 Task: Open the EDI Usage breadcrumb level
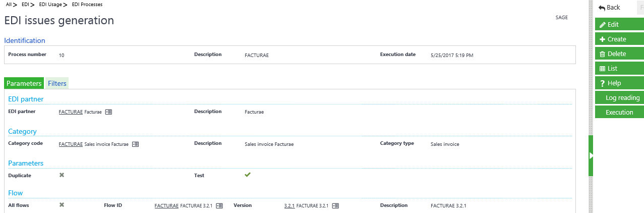pos(50,5)
